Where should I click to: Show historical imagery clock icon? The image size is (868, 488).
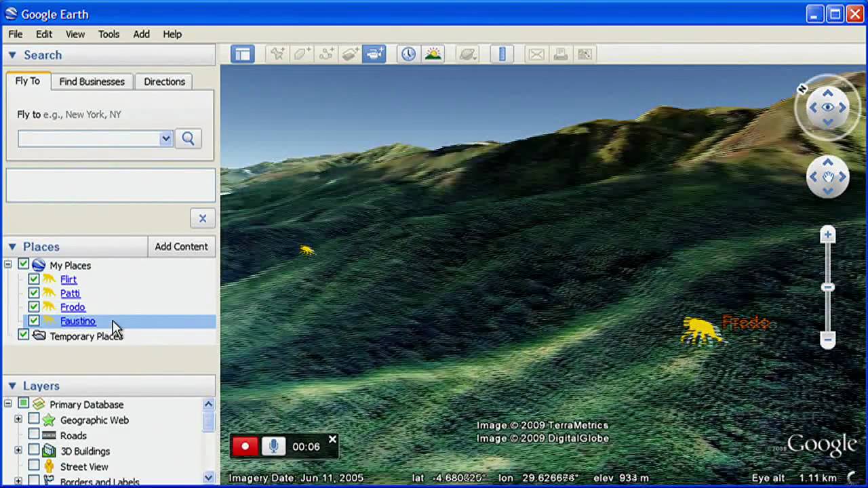[x=408, y=54]
